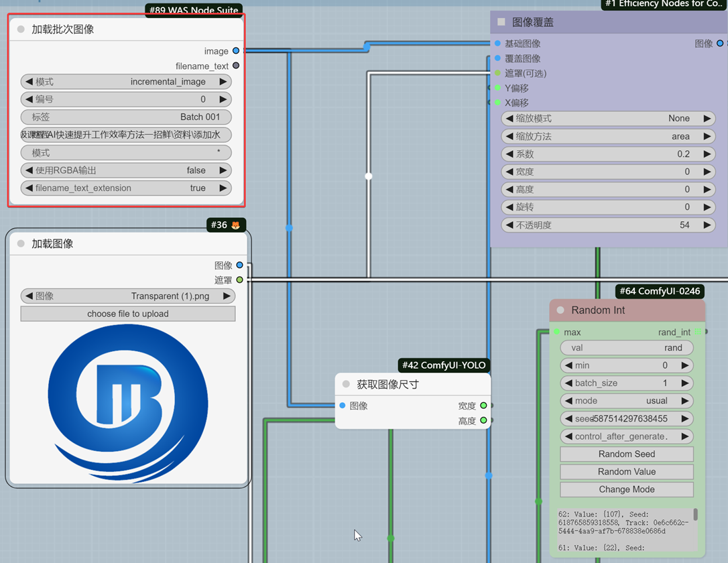
Task: Edit the batch image folder path field
Action: click(126, 135)
